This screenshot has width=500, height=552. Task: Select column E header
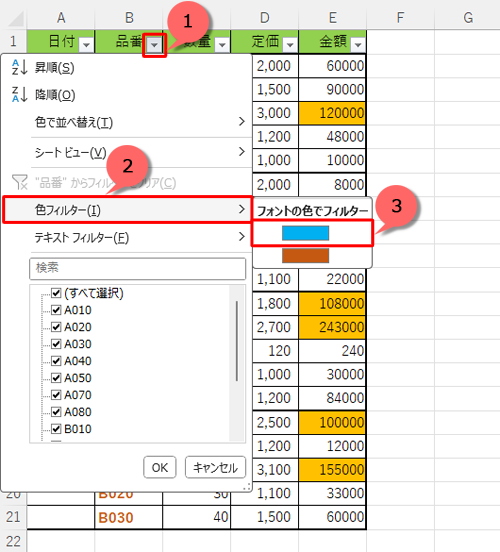(x=332, y=18)
